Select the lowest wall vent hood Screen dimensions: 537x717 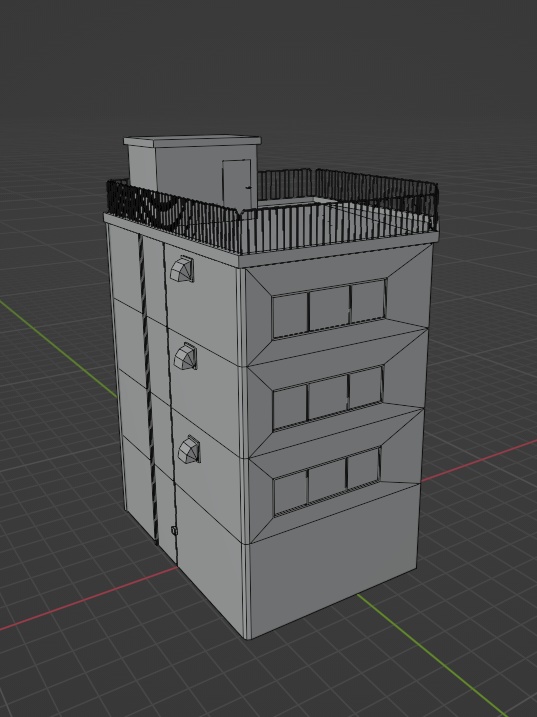coord(189,450)
